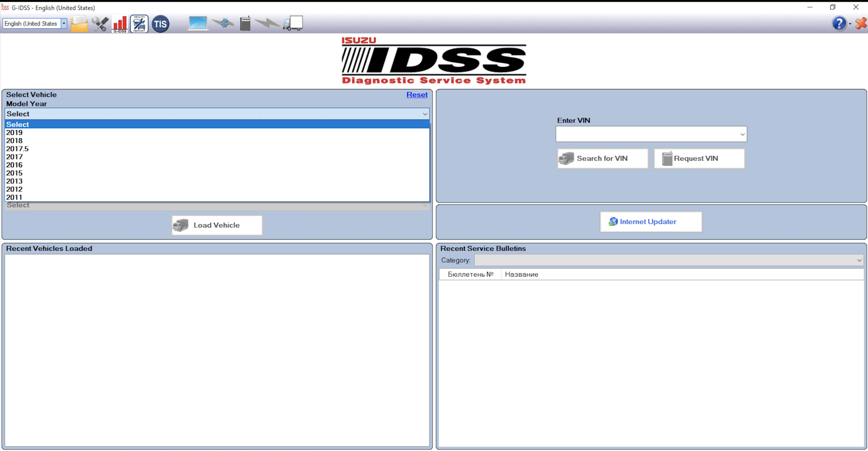868x451 pixels.
Task: Open the tools/settings wrench icon
Action: pos(100,23)
